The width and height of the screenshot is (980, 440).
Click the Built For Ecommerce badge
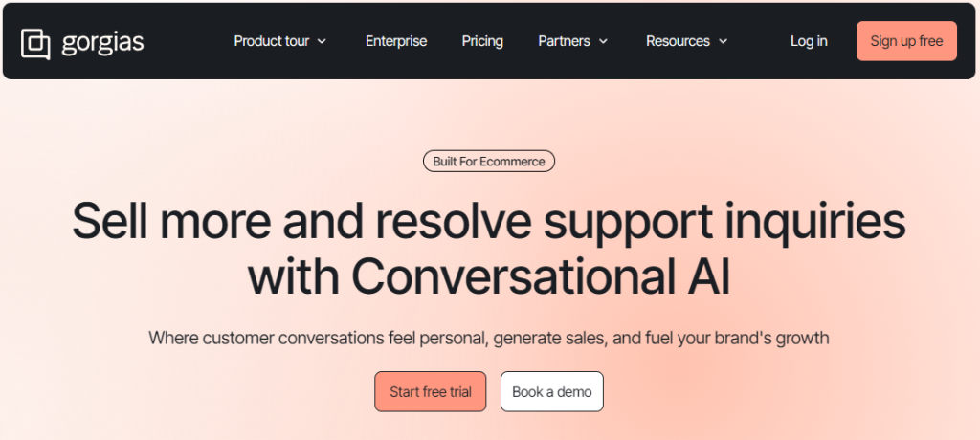(x=489, y=162)
